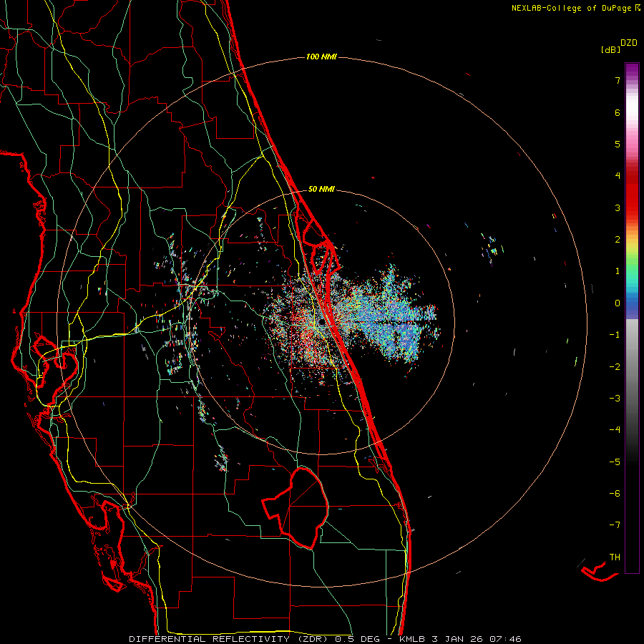The width and height of the screenshot is (644, 644).
Task: Click the 50 NMI range ring label
Action: point(321,190)
